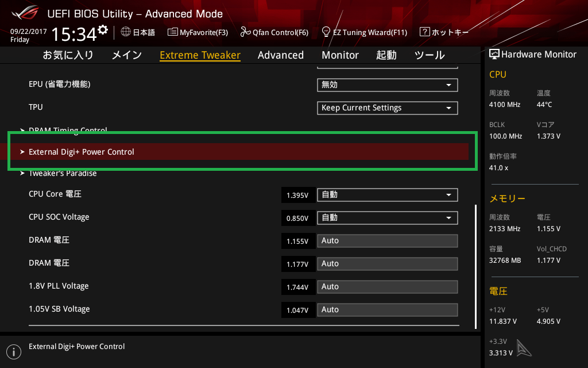
Task: Click the 1.155V DRAM 電圧 Auto field
Action: [388, 241]
